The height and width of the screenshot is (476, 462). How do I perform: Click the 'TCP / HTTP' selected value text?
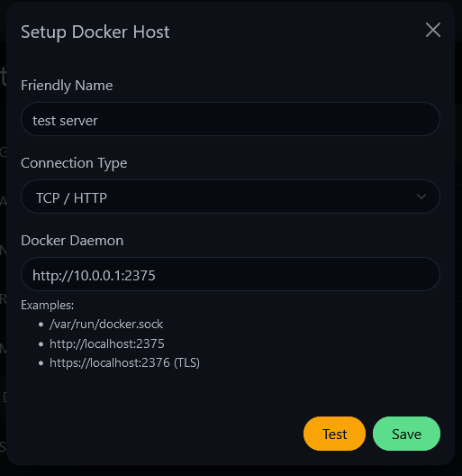point(71,198)
